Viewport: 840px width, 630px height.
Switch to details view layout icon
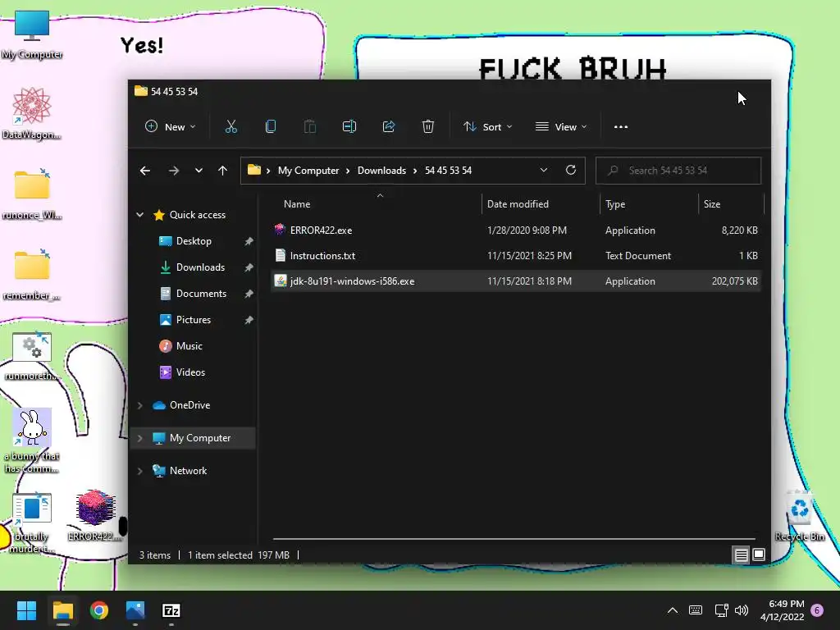[741, 555]
